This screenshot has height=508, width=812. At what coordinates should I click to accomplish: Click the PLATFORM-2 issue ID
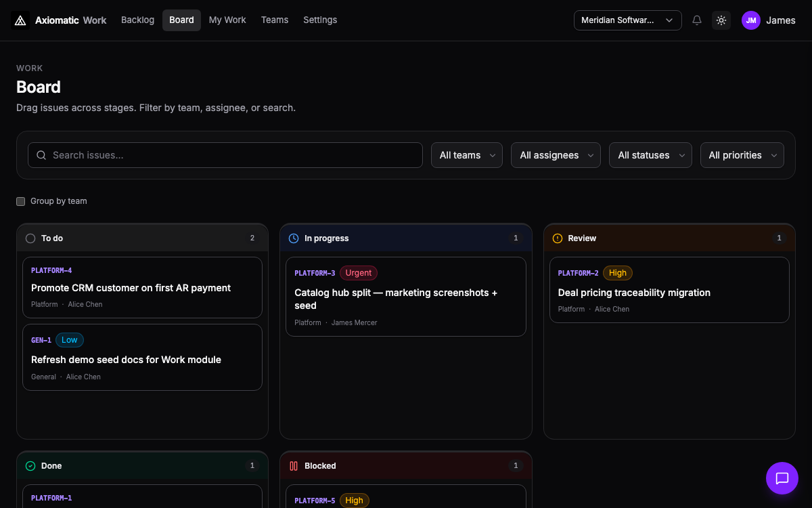tap(579, 273)
